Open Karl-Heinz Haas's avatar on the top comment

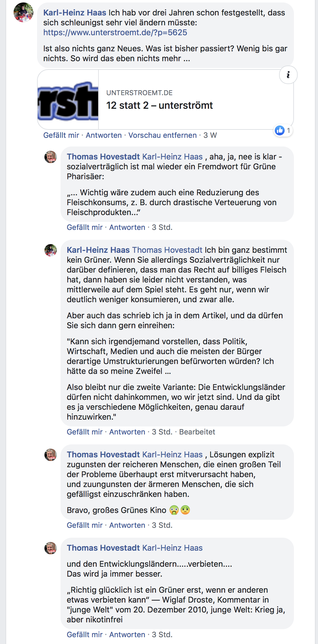(23, 12)
